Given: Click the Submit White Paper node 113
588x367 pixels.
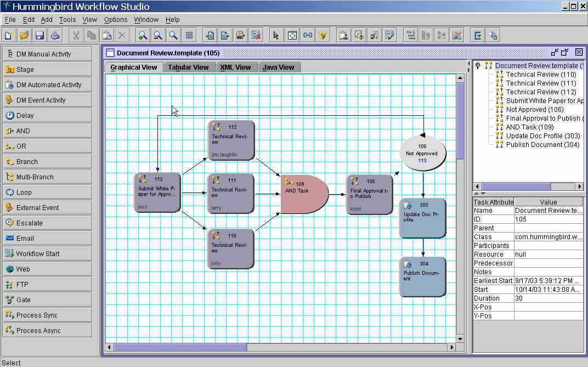Looking at the screenshot, I should (157, 193).
